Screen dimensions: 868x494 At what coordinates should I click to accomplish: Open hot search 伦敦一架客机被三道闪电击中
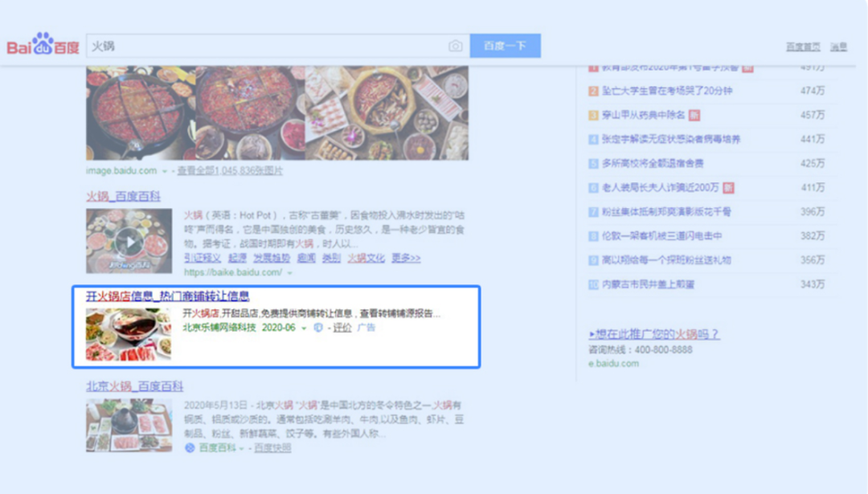tap(662, 236)
